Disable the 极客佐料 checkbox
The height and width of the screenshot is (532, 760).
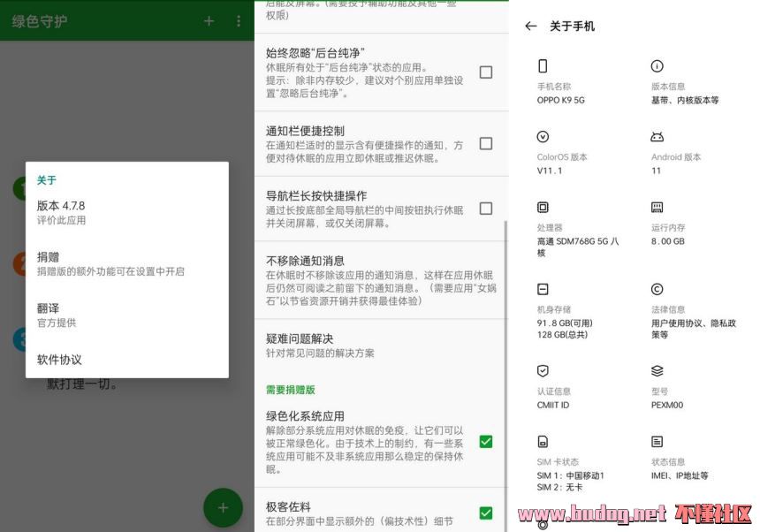tap(485, 513)
